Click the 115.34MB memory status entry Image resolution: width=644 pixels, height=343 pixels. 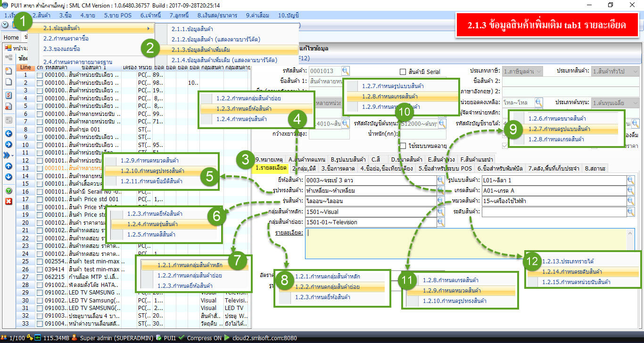click(x=56, y=338)
